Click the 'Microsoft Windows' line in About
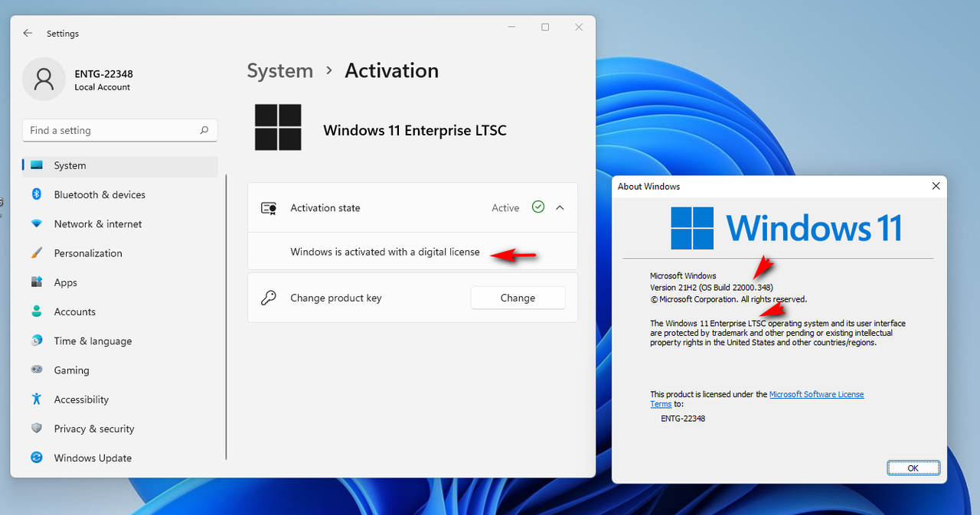This screenshot has width=980, height=515. (683, 275)
